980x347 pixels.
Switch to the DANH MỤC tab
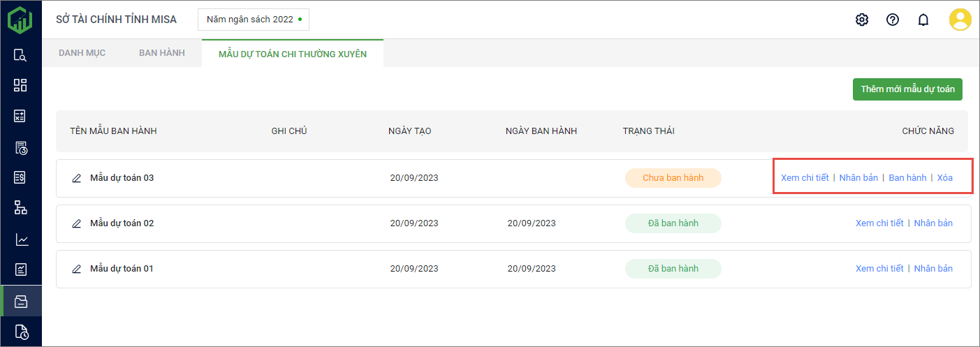click(82, 53)
